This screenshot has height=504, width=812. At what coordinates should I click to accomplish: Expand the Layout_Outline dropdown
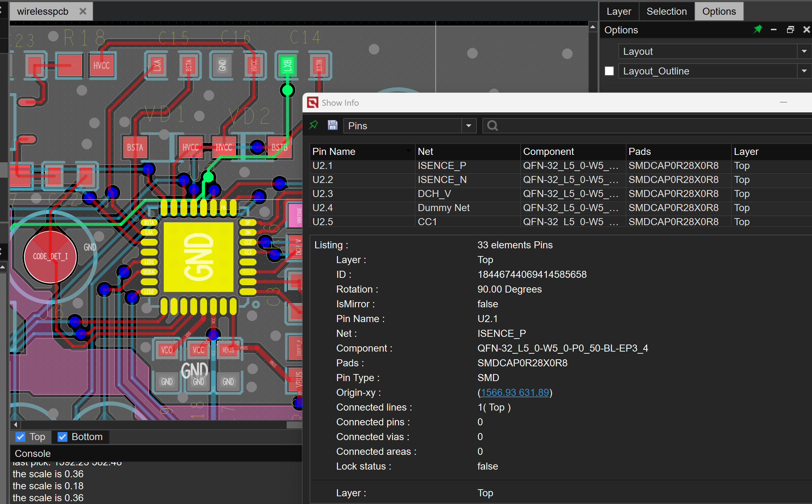tap(804, 71)
